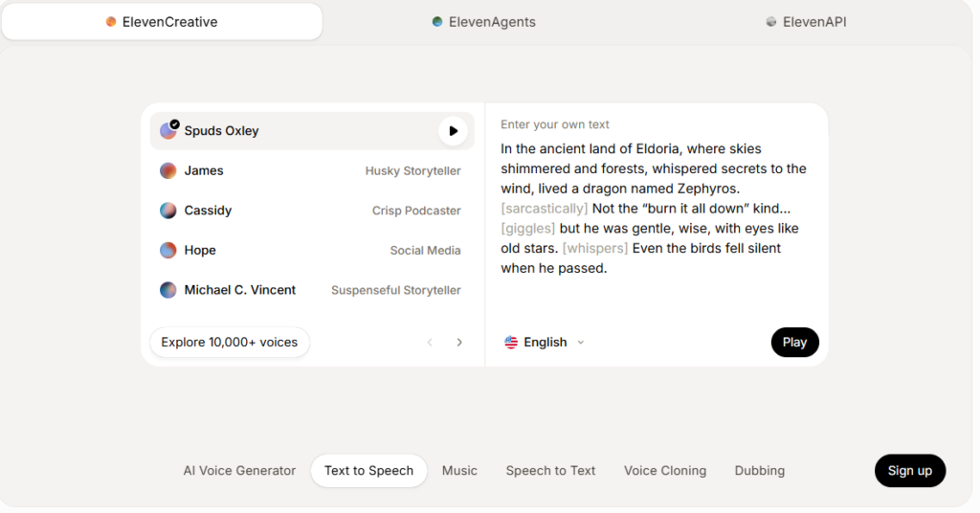The image size is (980, 513).
Task: Click the Enter your own text label
Action: tap(555, 124)
